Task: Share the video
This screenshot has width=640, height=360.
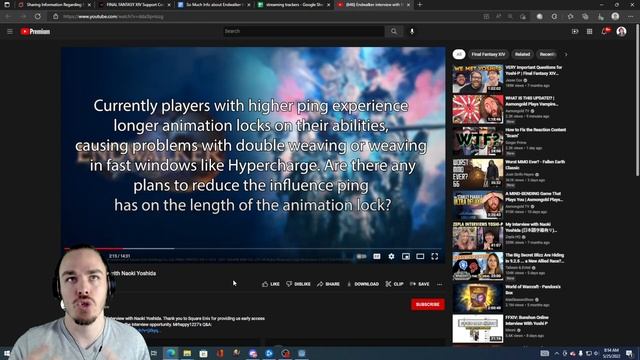Action: (328, 284)
